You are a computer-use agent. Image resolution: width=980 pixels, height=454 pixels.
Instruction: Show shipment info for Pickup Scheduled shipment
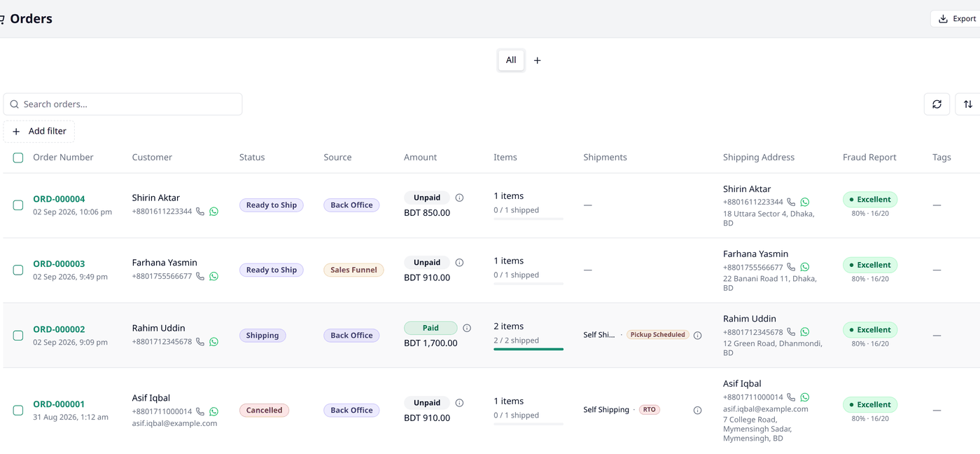697,336
